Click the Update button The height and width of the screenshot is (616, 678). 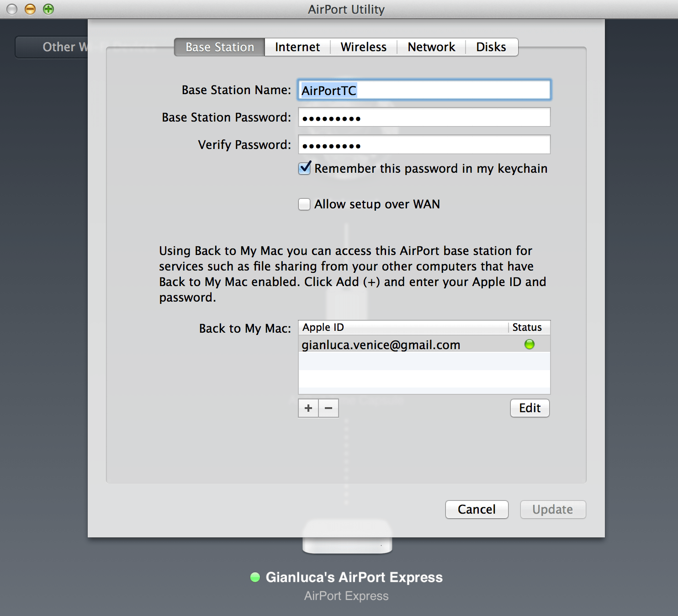pos(552,510)
